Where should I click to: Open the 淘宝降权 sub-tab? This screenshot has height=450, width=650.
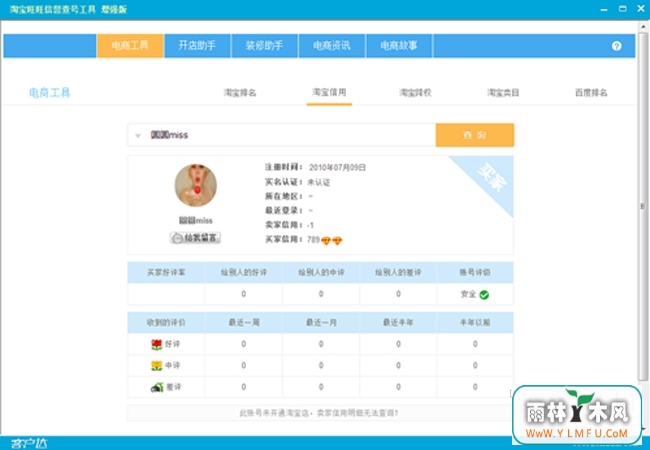pos(415,93)
